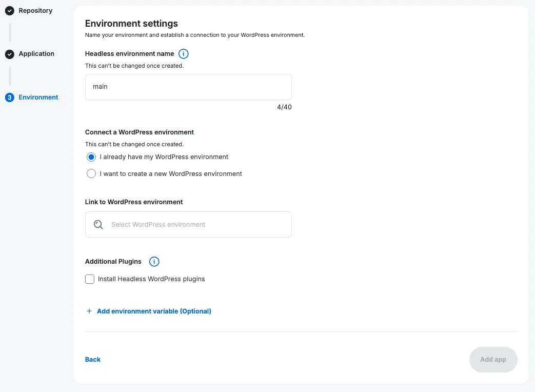Expand Add environment variable (Optional) text
Image resolution: width=535 pixels, height=392 pixels.
click(x=154, y=311)
